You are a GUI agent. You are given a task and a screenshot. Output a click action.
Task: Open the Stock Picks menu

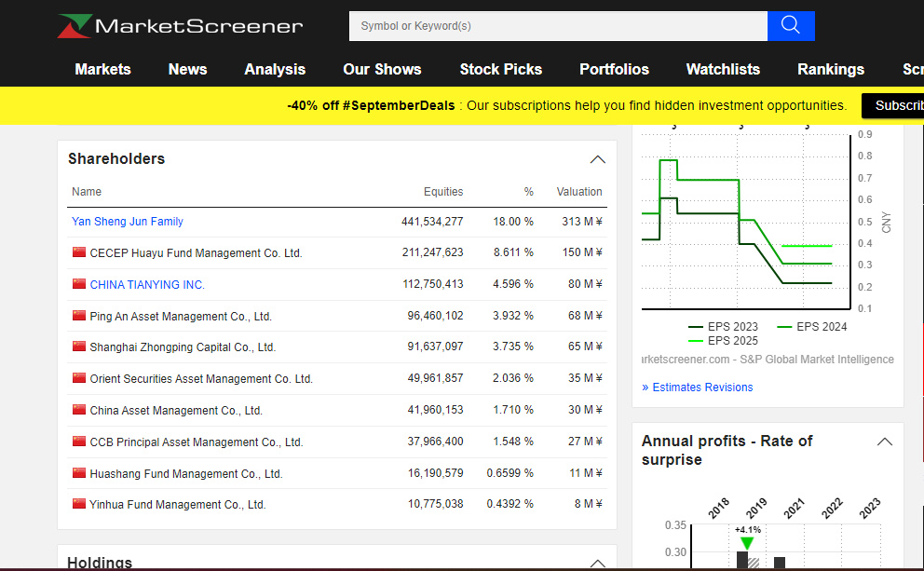pyautogui.click(x=501, y=70)
